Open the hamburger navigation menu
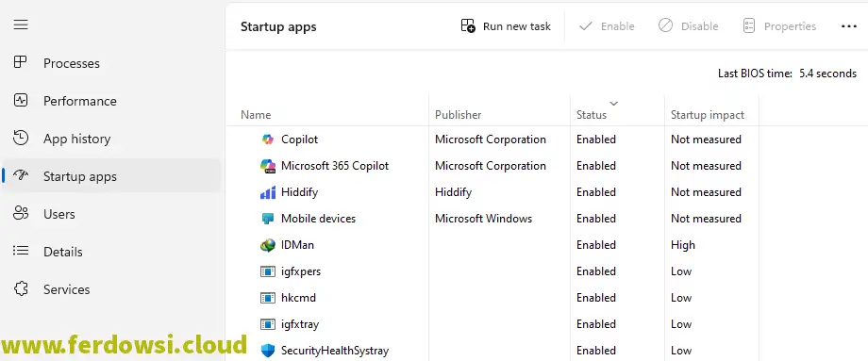Image resolution: width=868 pixels, height=361 pixels. pos(21,25)
